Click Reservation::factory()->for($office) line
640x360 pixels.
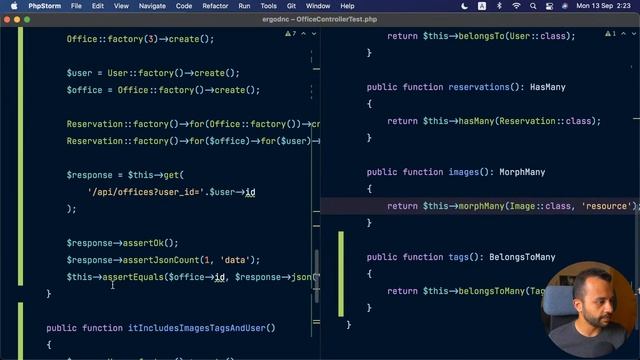pyautogui.click(x=193, y=141)
